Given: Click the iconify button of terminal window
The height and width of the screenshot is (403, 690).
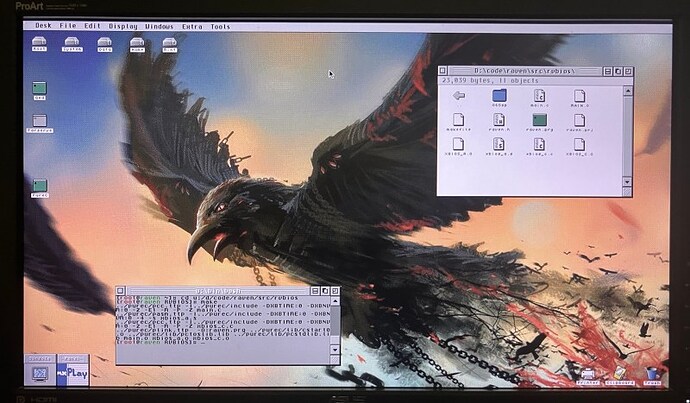Looking at the screenshot, I should pos(315,291).
